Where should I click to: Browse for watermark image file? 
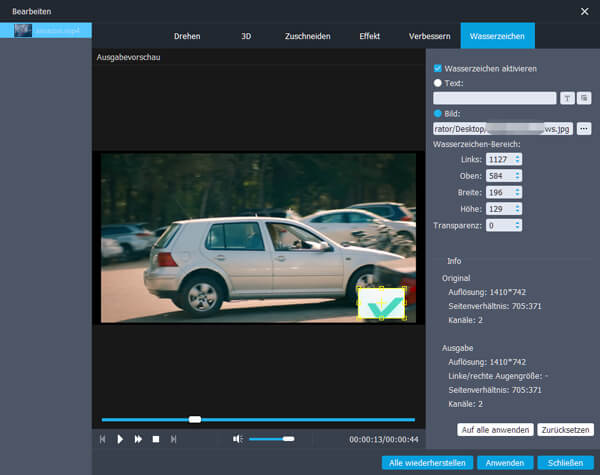(x=584, y=129)
